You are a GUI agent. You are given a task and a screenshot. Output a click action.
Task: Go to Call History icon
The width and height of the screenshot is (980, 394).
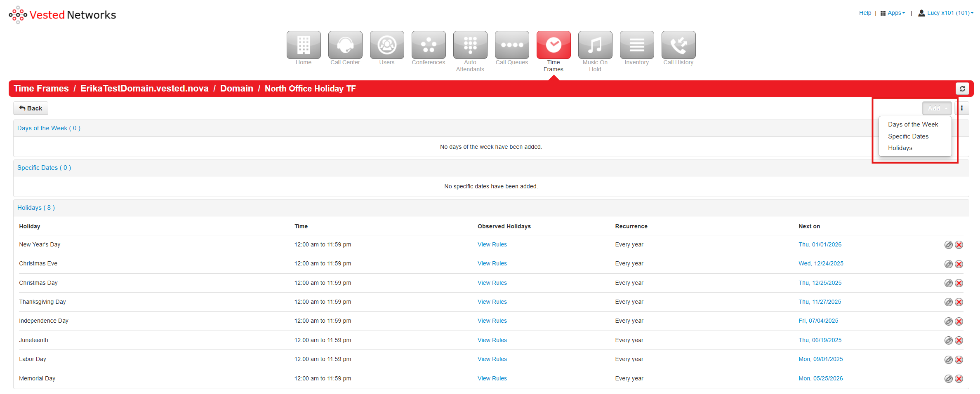[678, 45]
